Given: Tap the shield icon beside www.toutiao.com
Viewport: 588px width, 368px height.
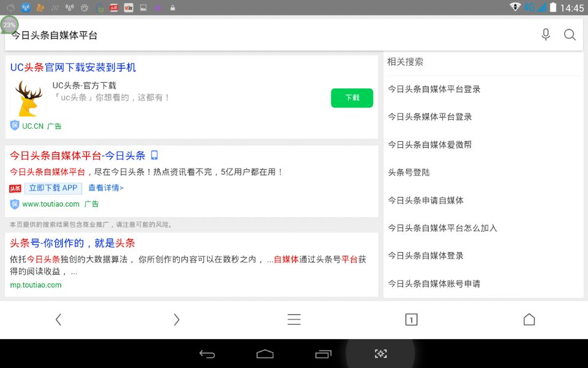Looking at the screenshot, I should 15,204.
